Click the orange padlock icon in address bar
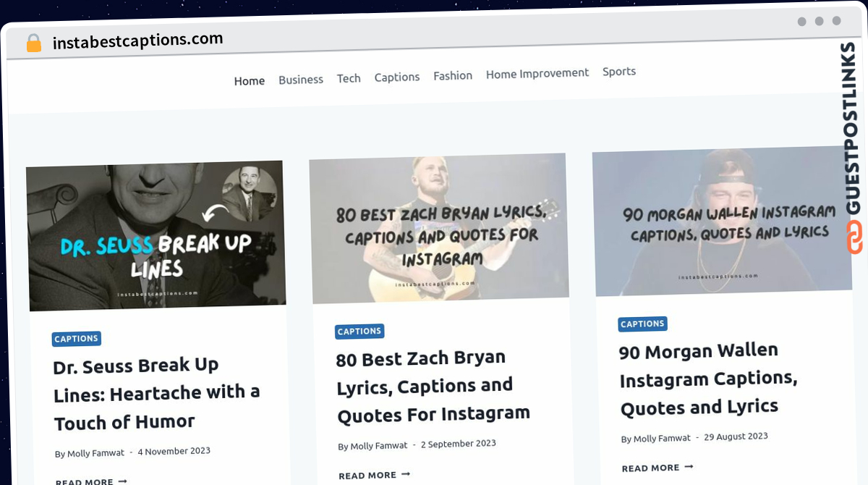Viewport: 868px width, 485px height. [34, 43]
